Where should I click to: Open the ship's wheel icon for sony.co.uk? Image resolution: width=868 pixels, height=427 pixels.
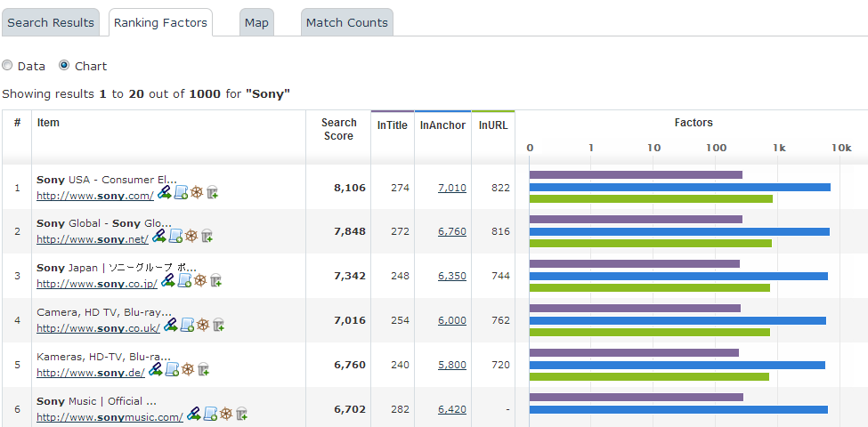coord(203,325)
